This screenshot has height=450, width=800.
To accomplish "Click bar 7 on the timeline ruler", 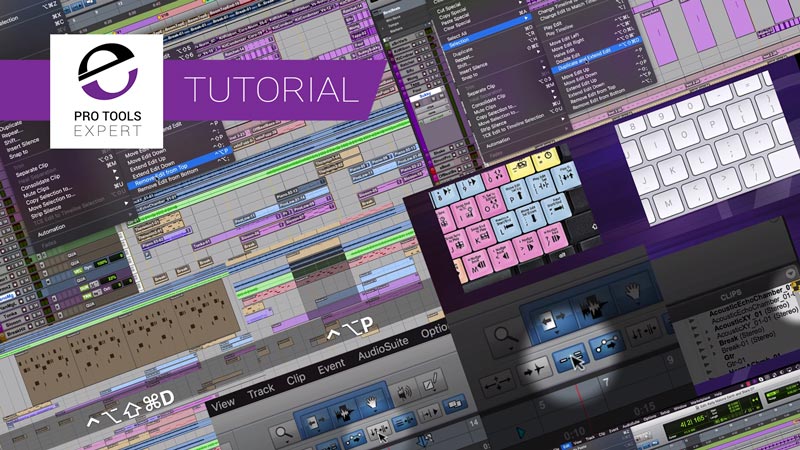I will coord(605,382).
